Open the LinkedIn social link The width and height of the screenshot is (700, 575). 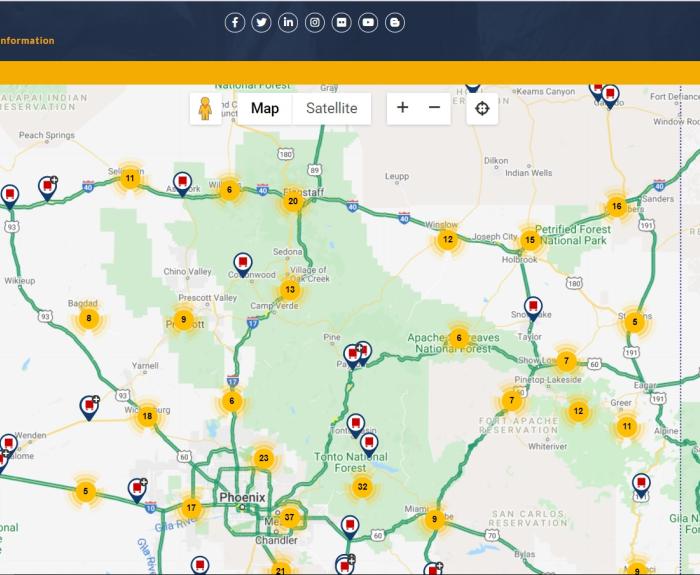coord(288,22)
